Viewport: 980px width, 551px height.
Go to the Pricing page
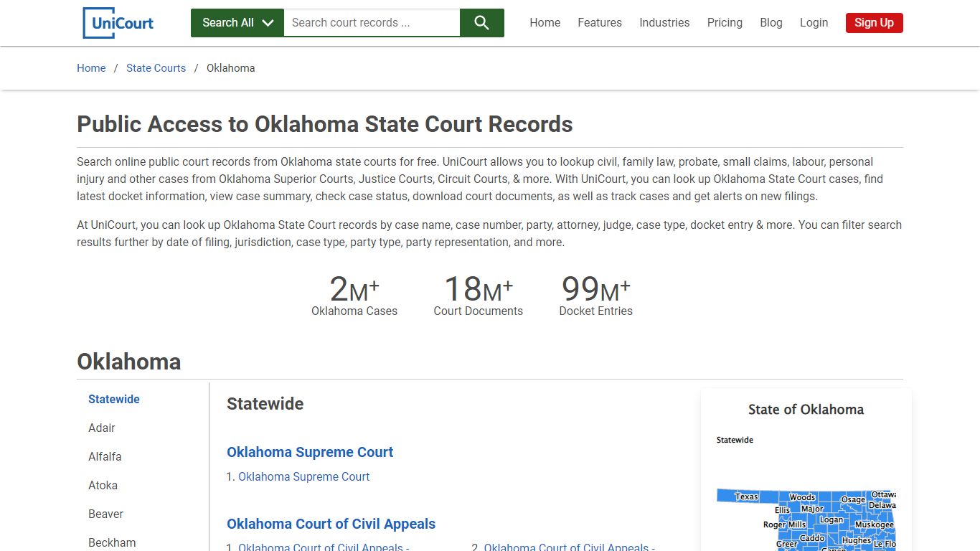tap(725, 23)
